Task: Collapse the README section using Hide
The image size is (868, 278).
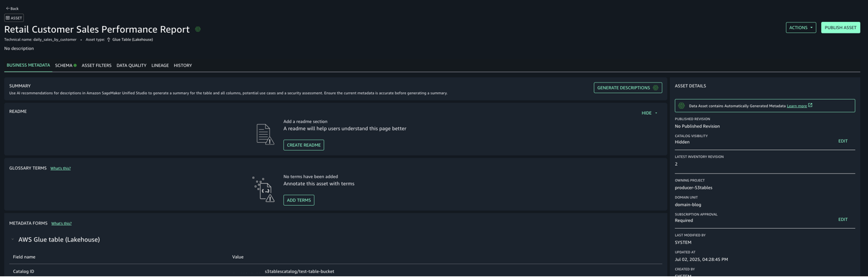Action: click(649, 113)
